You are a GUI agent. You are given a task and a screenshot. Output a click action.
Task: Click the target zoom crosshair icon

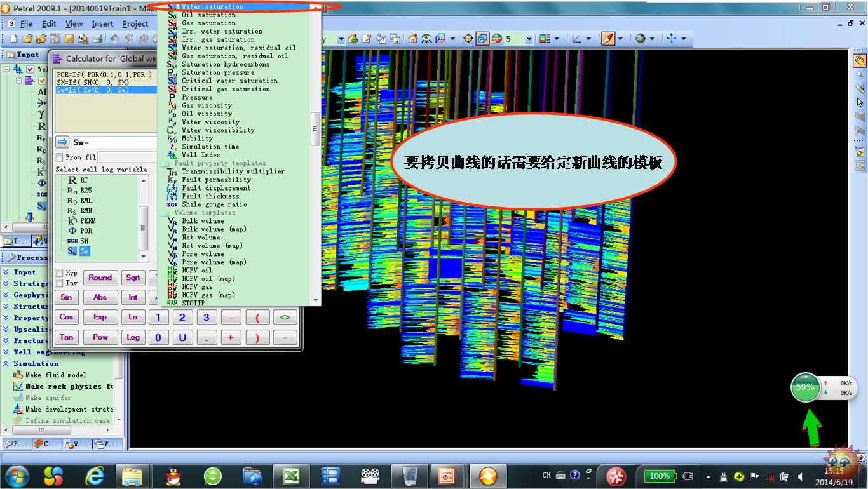tap(468, 39)
